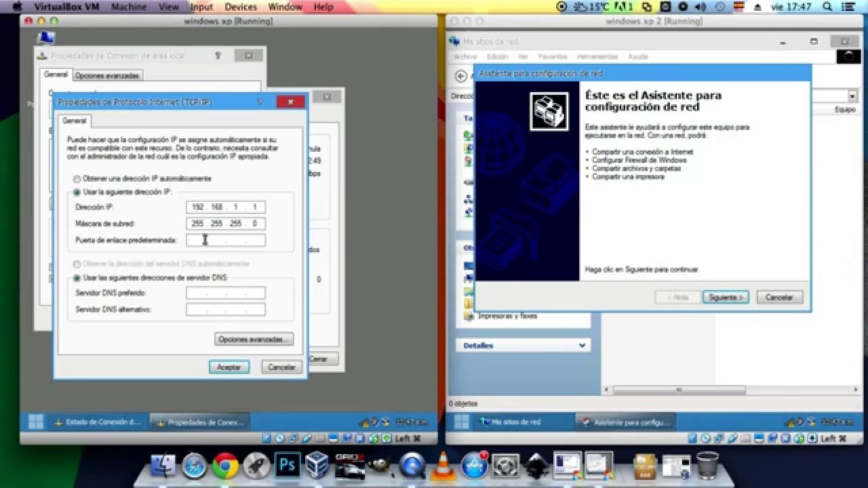Click the Dirección IP field

(226, 207)
